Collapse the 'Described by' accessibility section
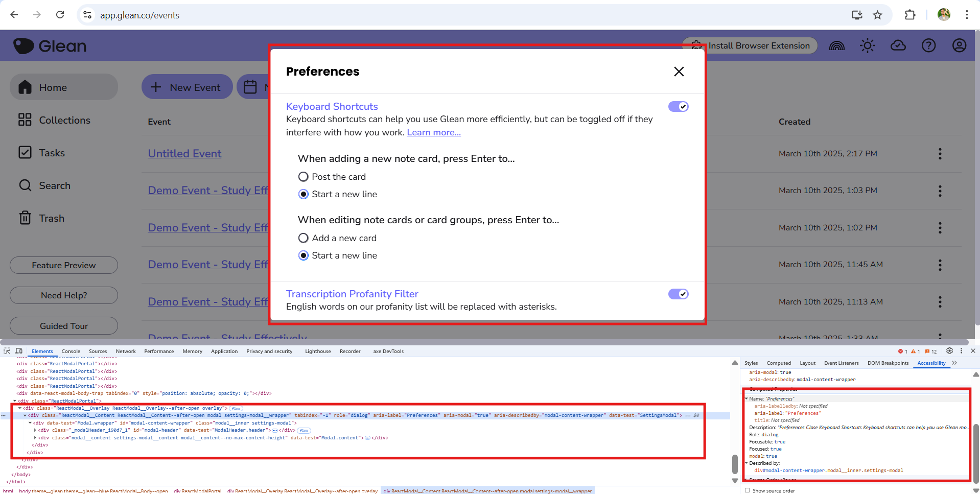The height and width of the screenshot is (494, 980). tap(746, 463)
